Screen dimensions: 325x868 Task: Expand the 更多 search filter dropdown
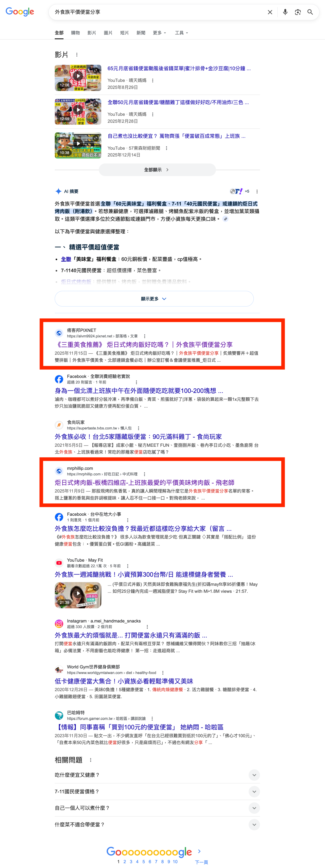click(159, 33)
